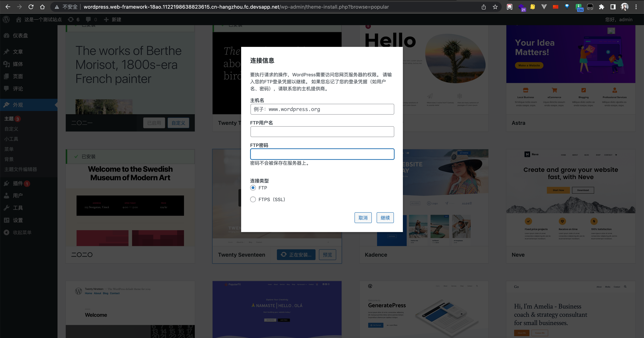Open 文章 posts menu

click(x=29, y=52)
